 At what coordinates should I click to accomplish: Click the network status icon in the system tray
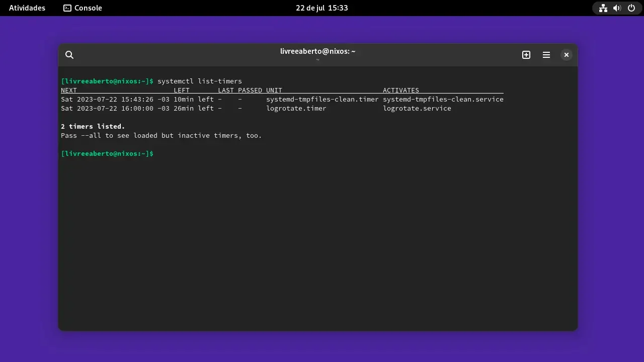[x=603, y=8]
